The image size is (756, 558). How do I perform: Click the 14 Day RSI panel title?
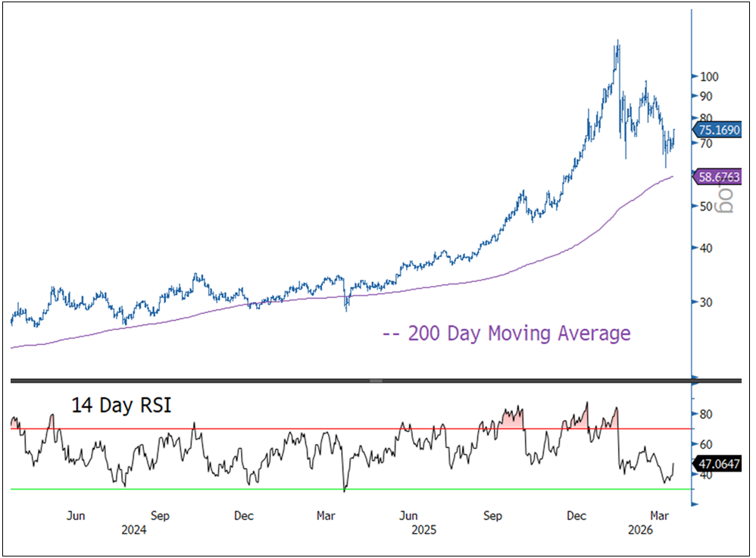121,406
